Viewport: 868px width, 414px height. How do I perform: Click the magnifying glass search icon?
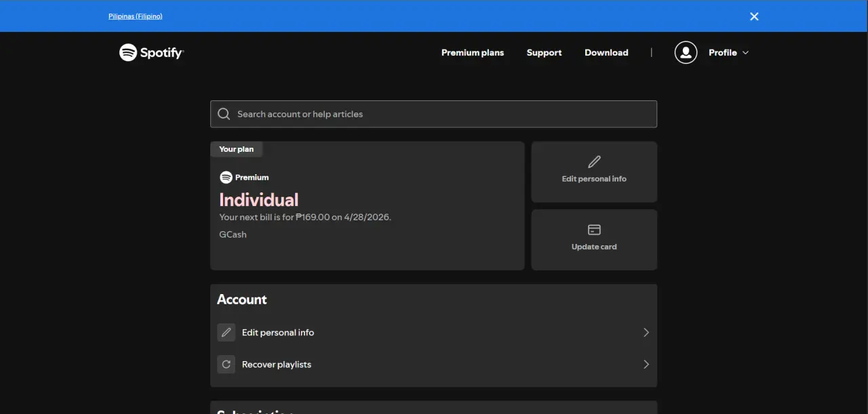tap(224, 114)
